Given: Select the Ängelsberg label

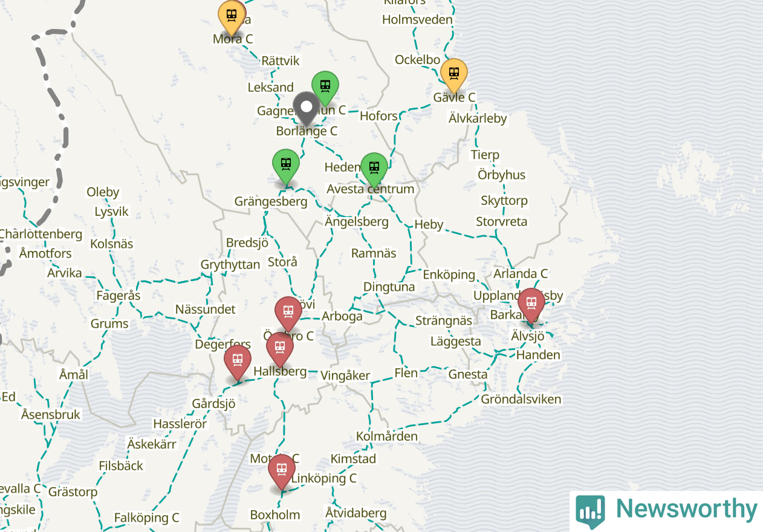Looking at the screenshot, I should (357, 221).
